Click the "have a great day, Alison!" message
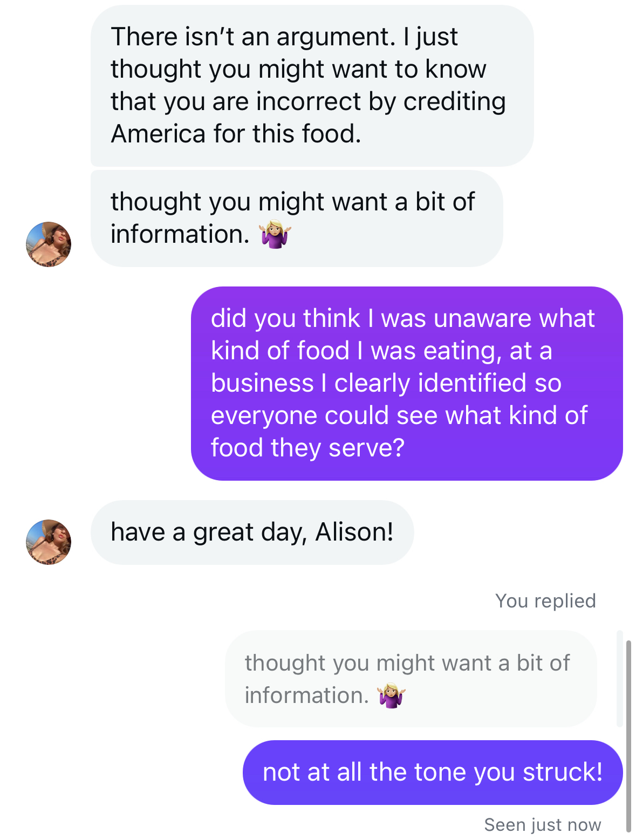The height and width of the screenshot is (840, 636). click(252, 532)
